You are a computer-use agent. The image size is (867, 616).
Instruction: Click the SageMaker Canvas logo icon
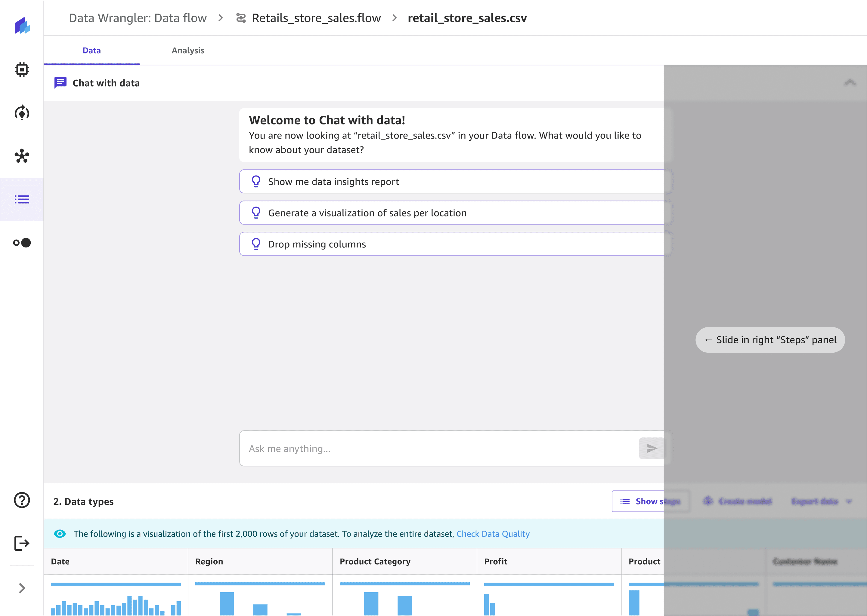pyautogui.click(x=22, y=26)
